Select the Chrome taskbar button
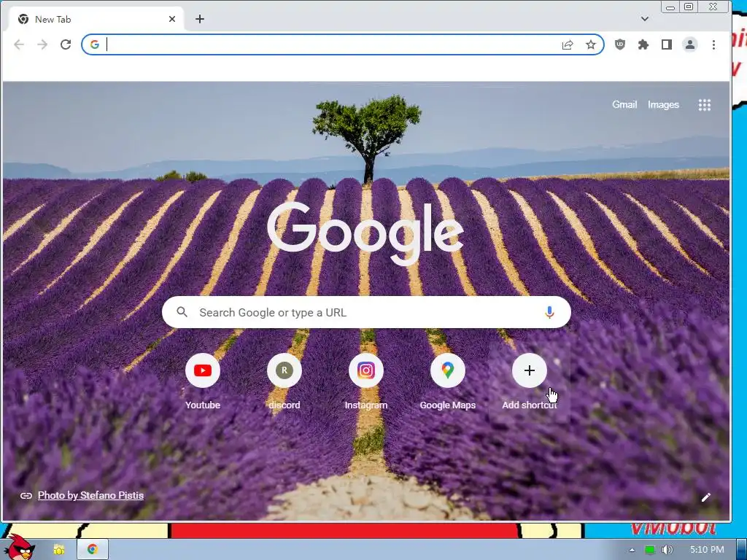The height and width of the screenshot is (560, 747). 93,550
